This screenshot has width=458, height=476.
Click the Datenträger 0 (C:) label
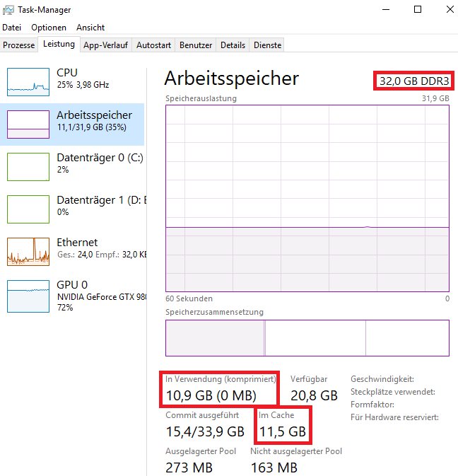[100, 158]
